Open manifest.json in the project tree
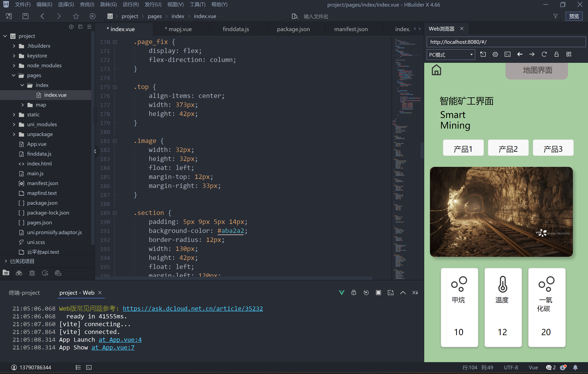588x374 pixels. coord(42,183)
